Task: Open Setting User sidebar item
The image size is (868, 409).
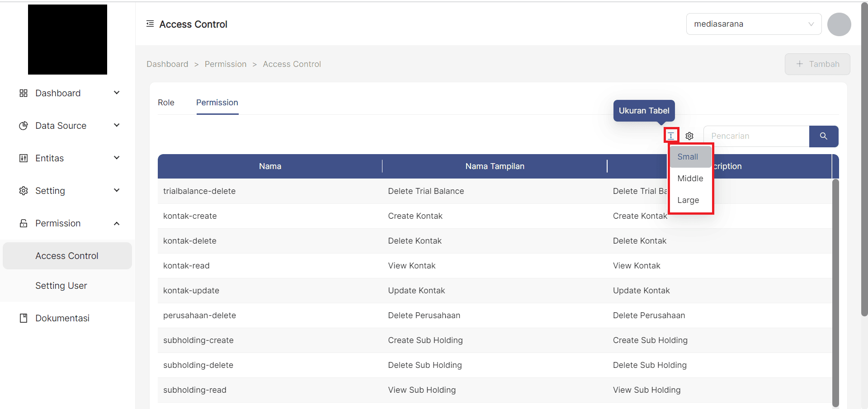Action: point(61,286)
